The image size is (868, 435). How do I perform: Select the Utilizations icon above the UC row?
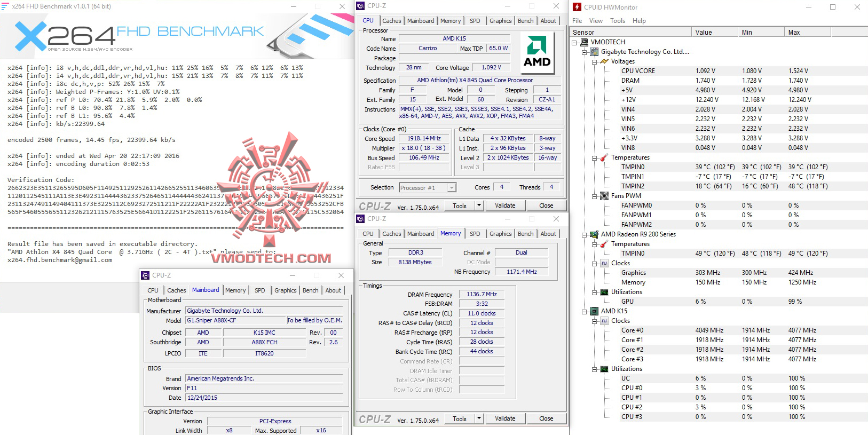[x=604, y=369]
